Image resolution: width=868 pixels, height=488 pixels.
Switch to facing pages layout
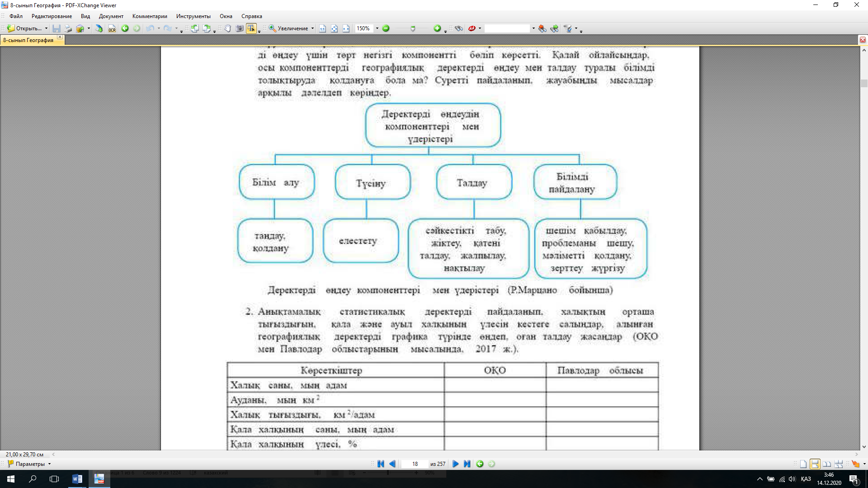tap(827, 464)
